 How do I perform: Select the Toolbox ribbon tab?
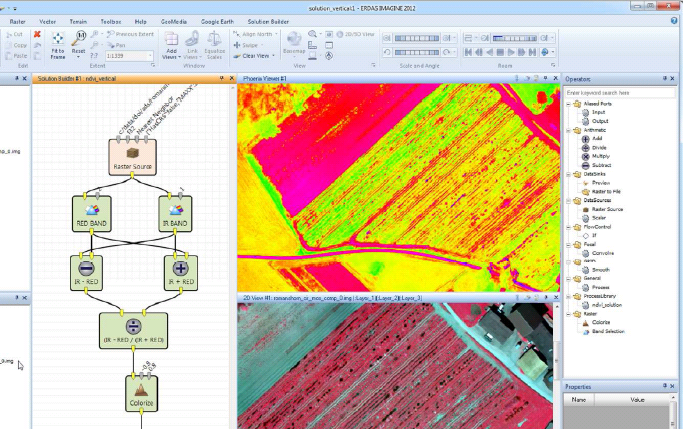coord(111,21)
